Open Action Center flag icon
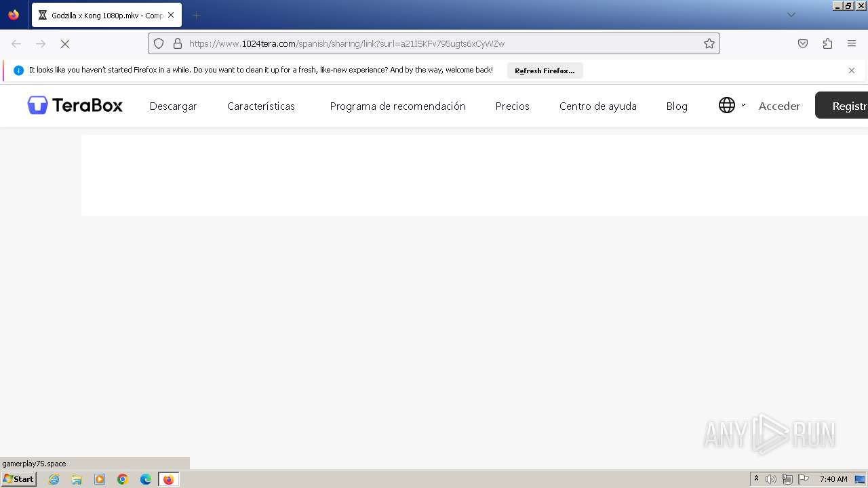The image size is (868, 488). pos(804,479)
